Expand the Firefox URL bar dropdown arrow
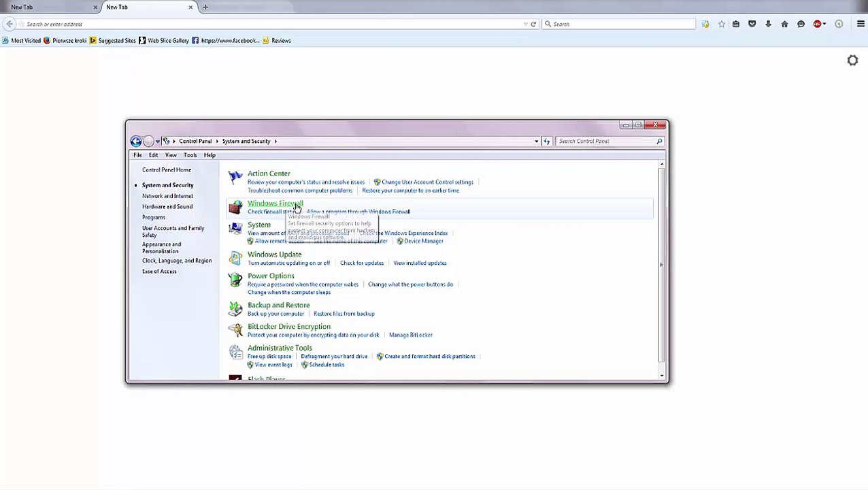The width and height of the screenshot is (868, 490). click(x=525, y=24)
